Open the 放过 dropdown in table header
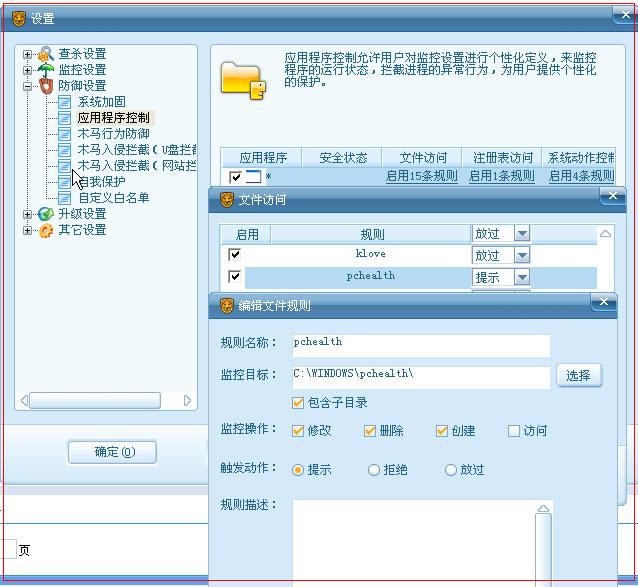Image resolution: width=638 pixels, height=587 pixels. pos(522,234)
